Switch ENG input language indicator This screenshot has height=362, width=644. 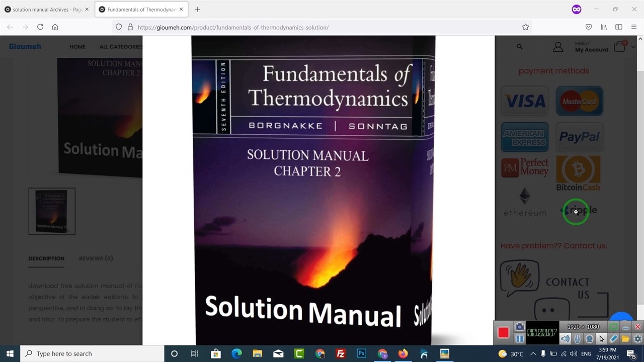coord(586,353)
